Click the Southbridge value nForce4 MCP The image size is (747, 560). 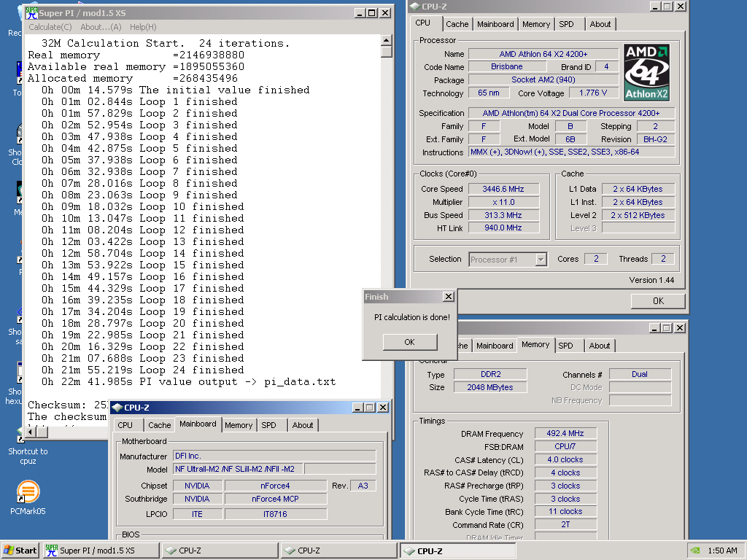pos(275,499)
